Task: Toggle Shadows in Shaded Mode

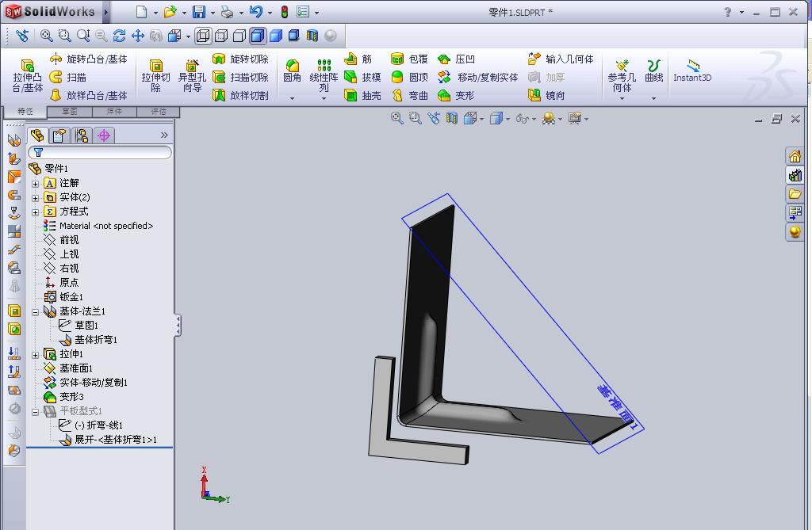Action: [293, 35]
